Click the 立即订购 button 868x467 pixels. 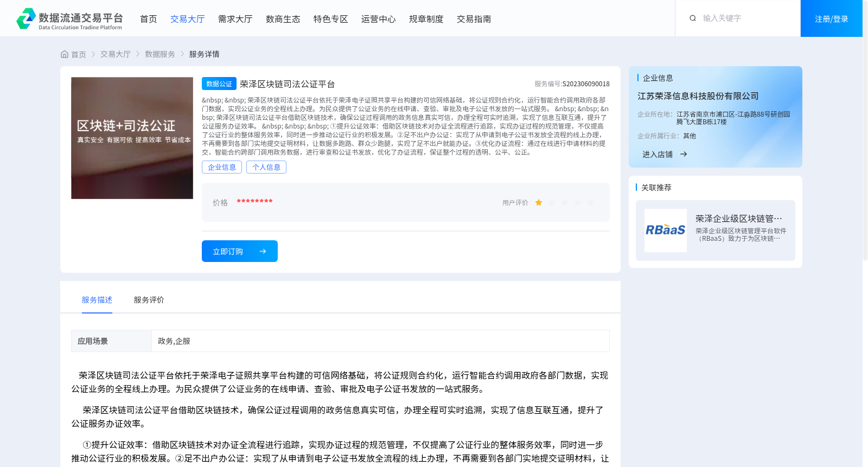(240, 251)
